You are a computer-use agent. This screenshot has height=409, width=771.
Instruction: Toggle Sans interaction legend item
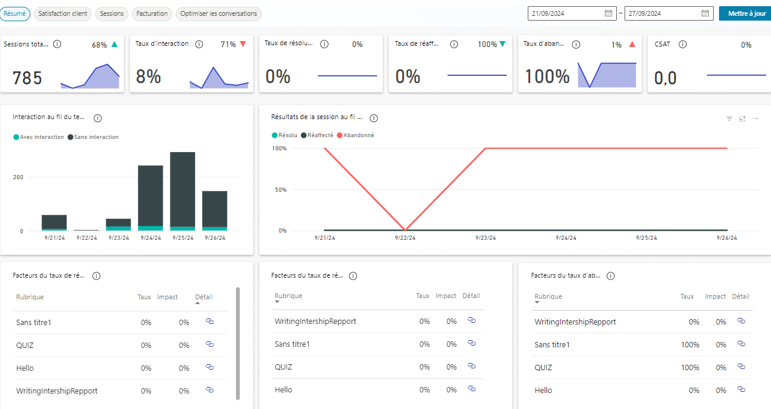[93, 137]
